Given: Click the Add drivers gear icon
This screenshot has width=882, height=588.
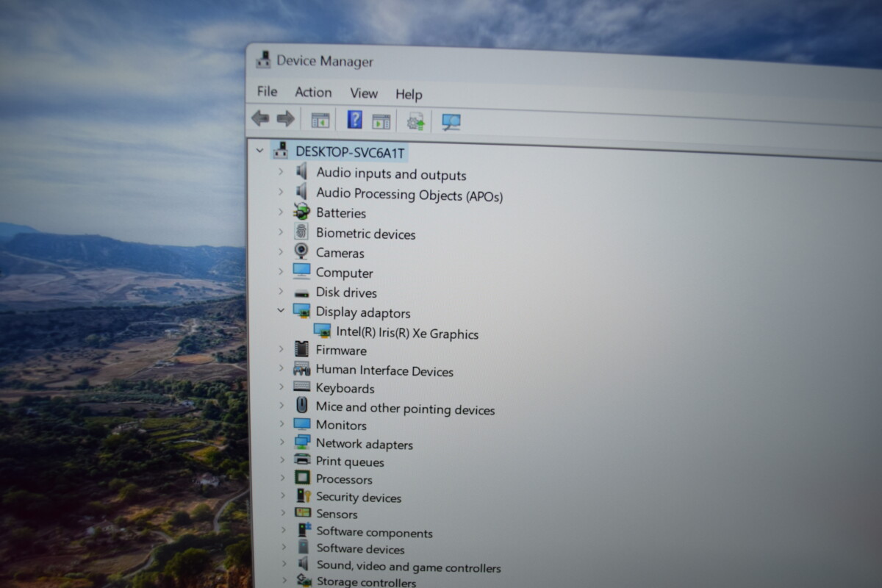Looking at the screenshot, I should pos(416,121).
